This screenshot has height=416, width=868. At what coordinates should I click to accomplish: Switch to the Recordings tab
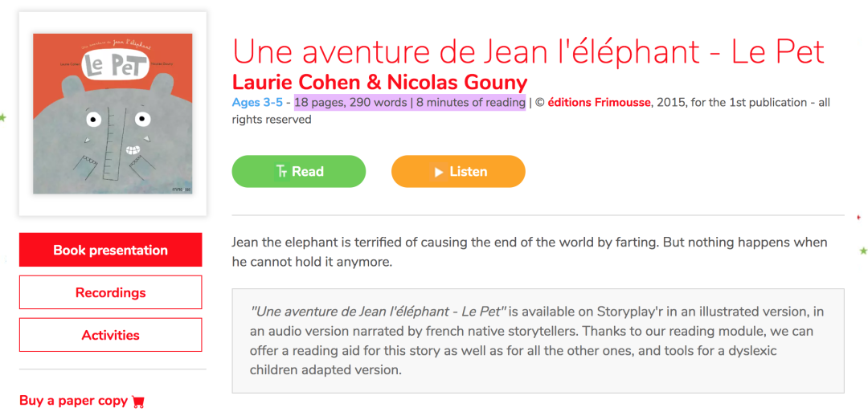(x=111, y=292)
